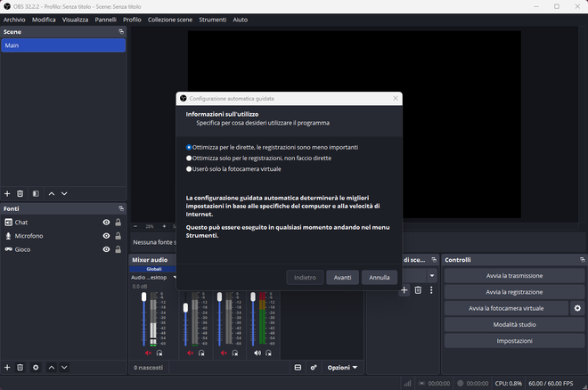The image size is (588, 390).
Task: Select the Chat source row
Action: [x=63, y=223]
